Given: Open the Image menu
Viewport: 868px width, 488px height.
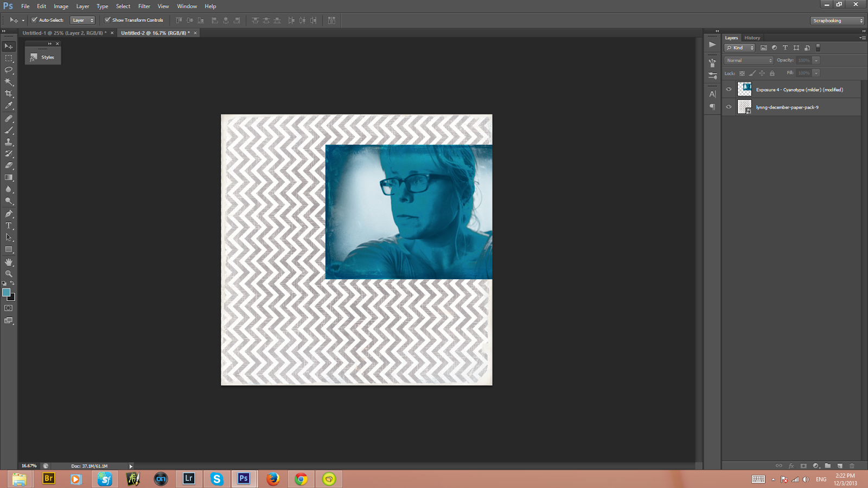Looking at the screenshot, I should (61, 7).
